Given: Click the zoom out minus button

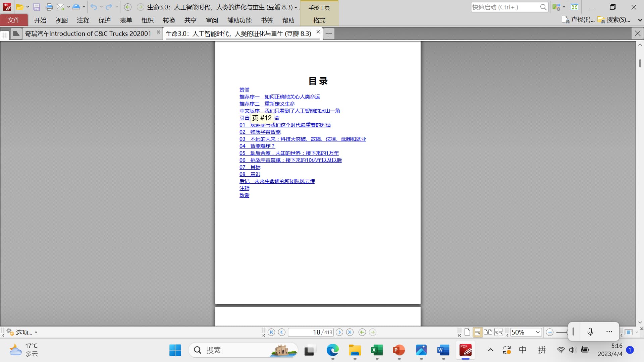Looking at the screenshot, I should click(549, 332).
